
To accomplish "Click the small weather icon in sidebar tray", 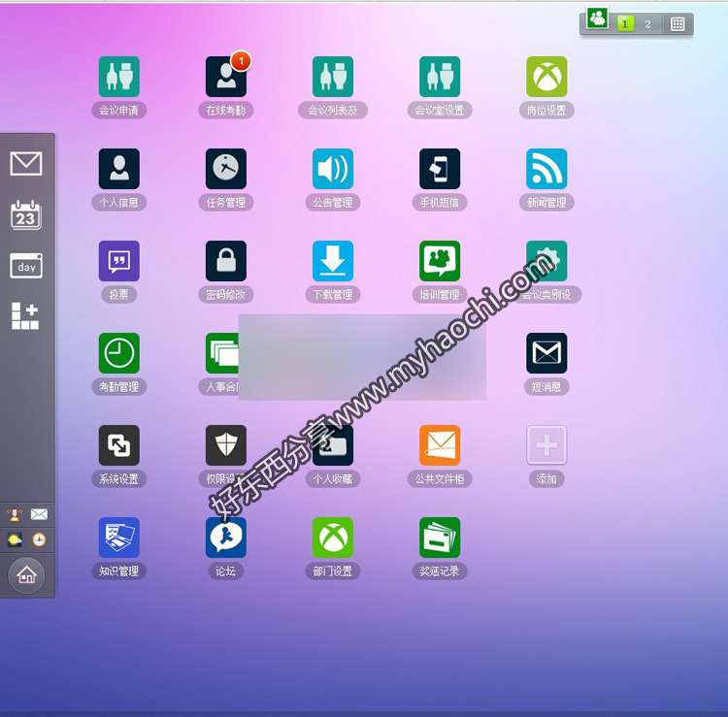I will click(15, 539).
